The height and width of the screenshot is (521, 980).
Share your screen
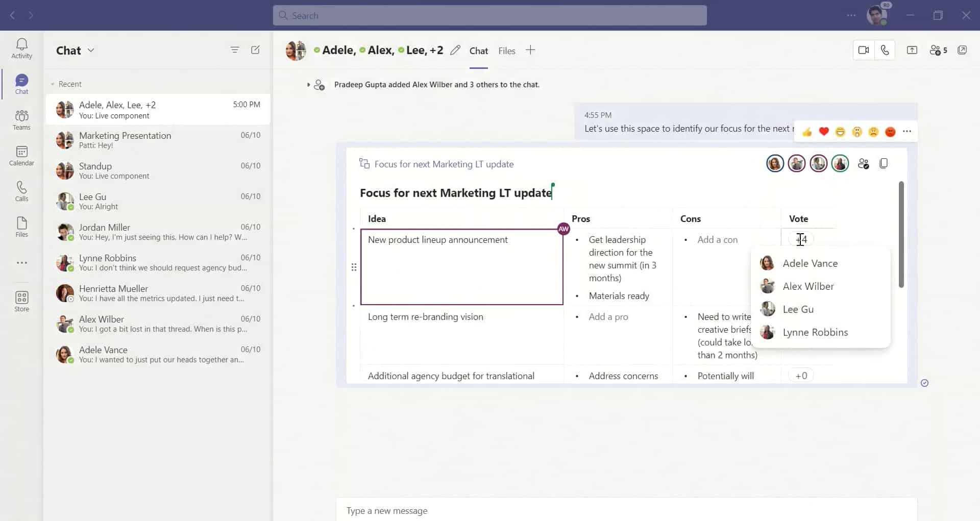point(912,50)
